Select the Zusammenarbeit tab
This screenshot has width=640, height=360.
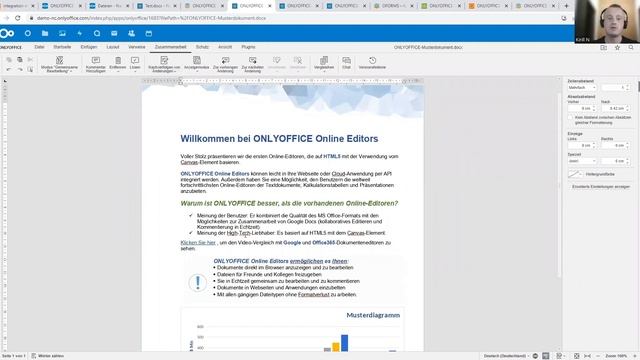(171, 47)
